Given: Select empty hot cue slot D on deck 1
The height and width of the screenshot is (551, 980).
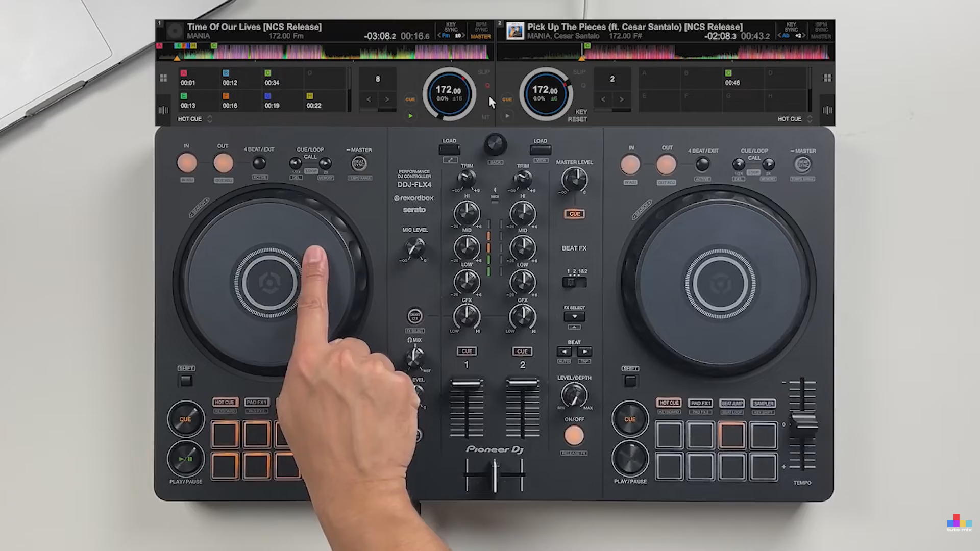Looking at the screenshot, I should 325,78.
